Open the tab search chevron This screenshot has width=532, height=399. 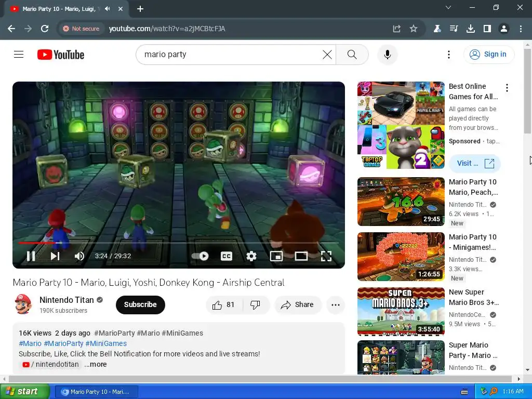point(448,7)
